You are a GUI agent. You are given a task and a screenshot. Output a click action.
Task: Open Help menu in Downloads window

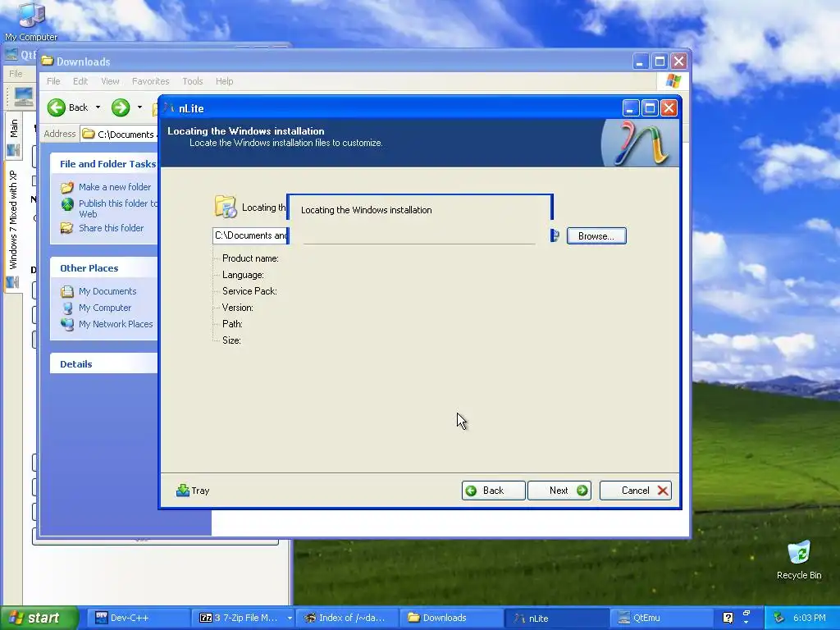[x=225, y=81]
